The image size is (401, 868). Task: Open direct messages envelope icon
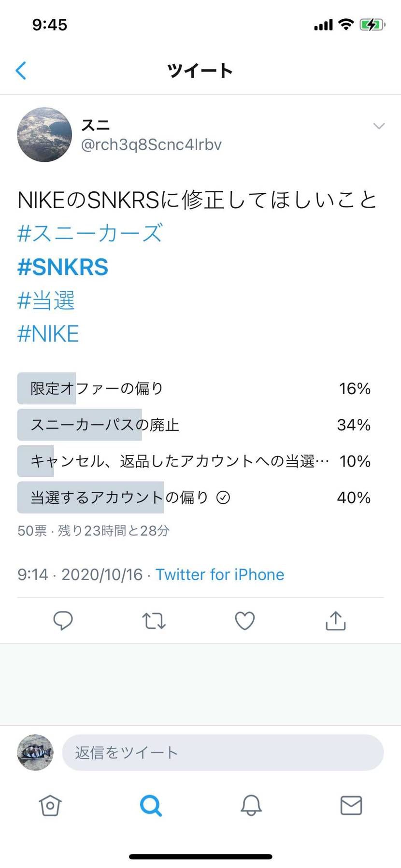[x=351, y=806]
